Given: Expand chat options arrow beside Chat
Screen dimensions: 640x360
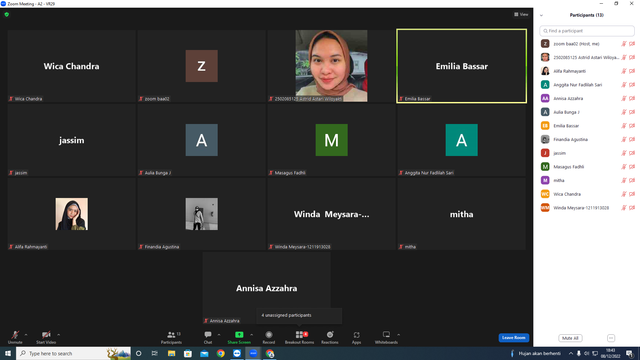Looking at the screenshot, I should click(219, 335).
